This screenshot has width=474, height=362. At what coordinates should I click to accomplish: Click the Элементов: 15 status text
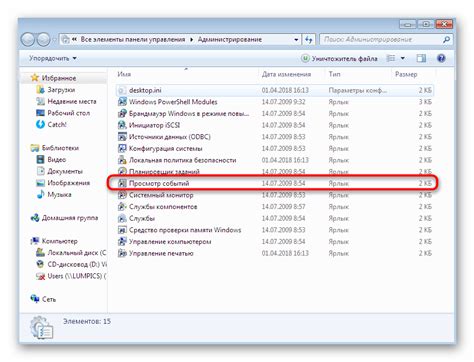coord(87,322)
